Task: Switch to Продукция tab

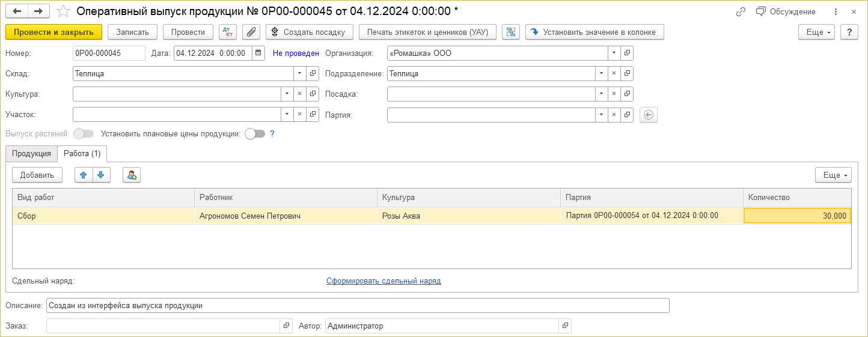Action: tap(31, 153)
